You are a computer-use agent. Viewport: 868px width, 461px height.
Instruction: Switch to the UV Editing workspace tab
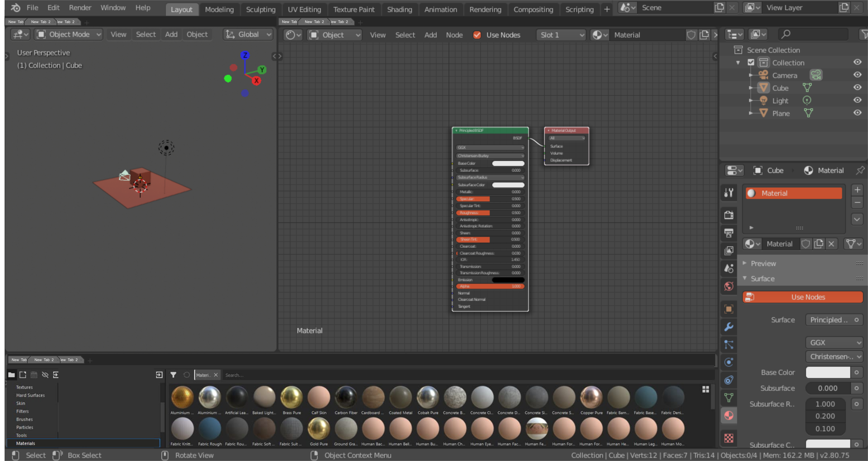click(304, 9)
